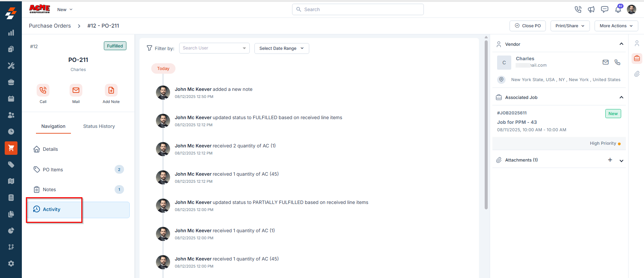The image size is (644, 278).
Task: Click the 'updated status to FULFILLED' activity entry
Action: 258,117
